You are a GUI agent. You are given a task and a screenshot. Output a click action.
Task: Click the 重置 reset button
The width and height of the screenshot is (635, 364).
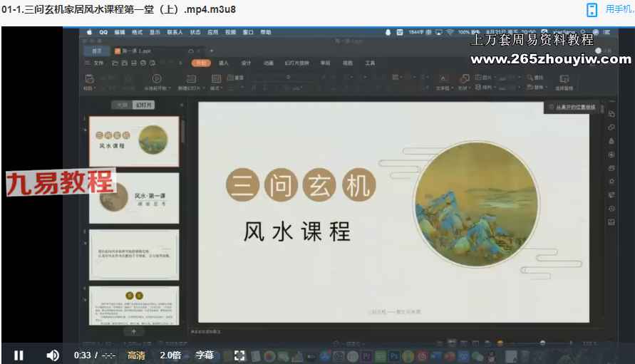(x=236, y=78)
